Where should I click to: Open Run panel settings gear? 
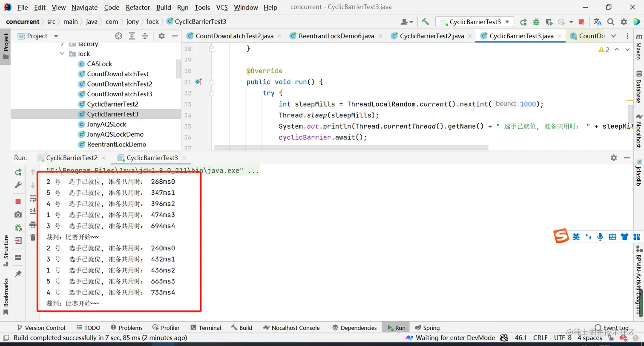pos(614,158)
